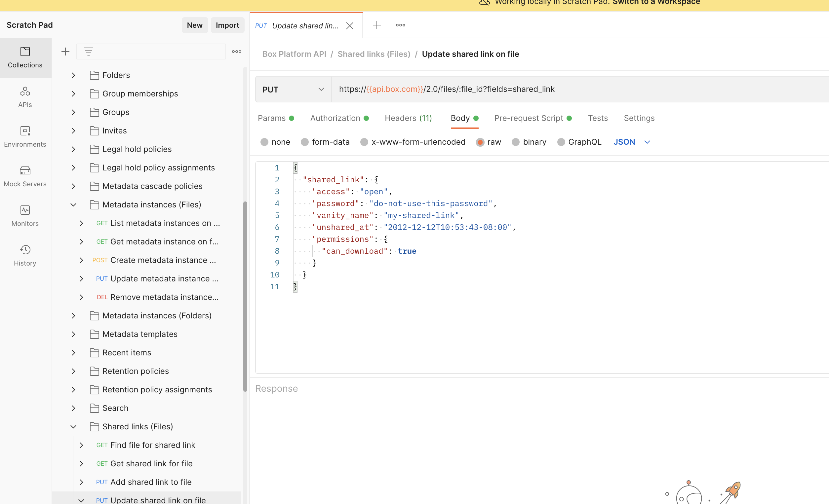Add a new request tab with the plus icon
Image resolution: width=829 pixels, height=504 pixels.
point(377,25)
